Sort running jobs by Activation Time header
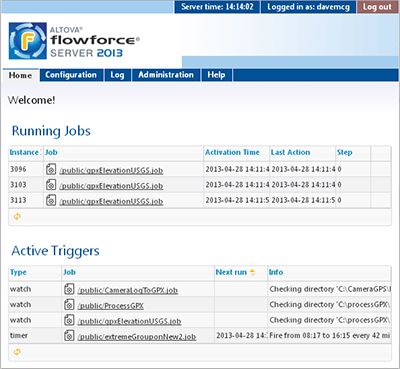Image resolution: width=400 pixels, height=369 pixels. [232, 152]
